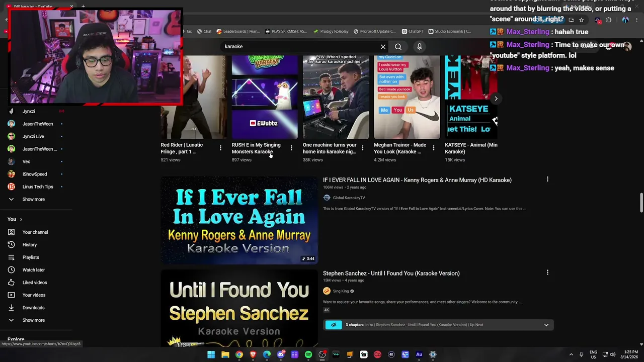Open more actions for If I Ever Fall video
The height and width of the screenshot is (362, 644).
pos(547,179)
